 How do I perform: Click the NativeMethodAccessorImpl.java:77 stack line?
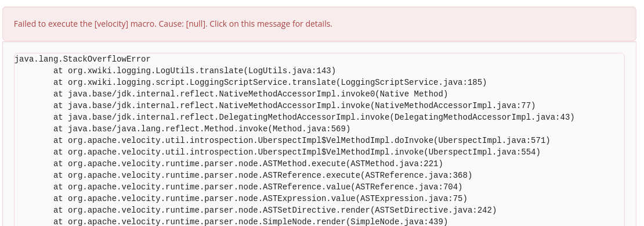(295, 106)
